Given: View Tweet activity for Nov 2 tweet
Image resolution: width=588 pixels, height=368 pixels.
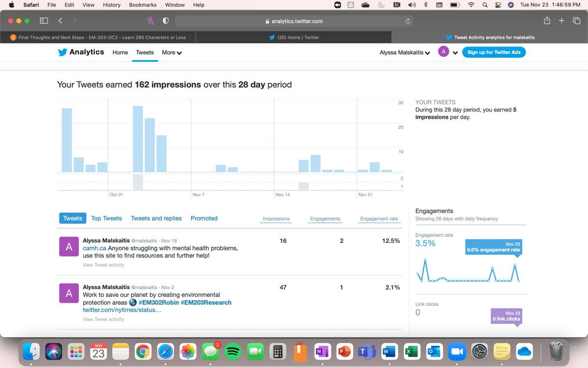Looking at the screenshot, I should (x=103, y=319).
